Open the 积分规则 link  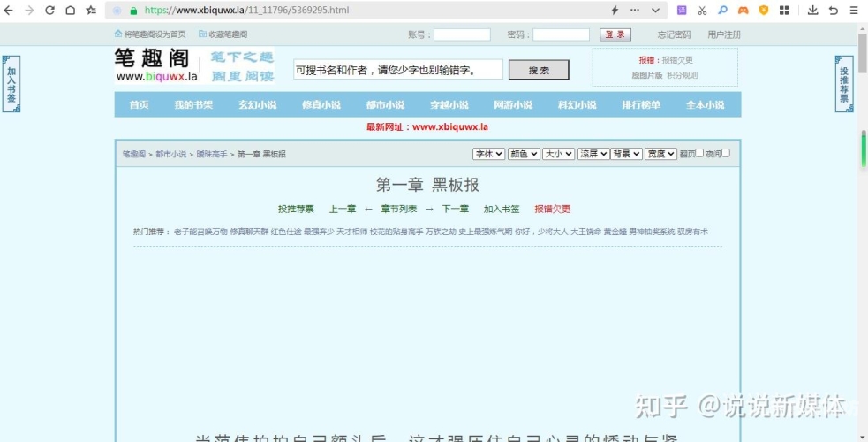[x=682, y=75]
